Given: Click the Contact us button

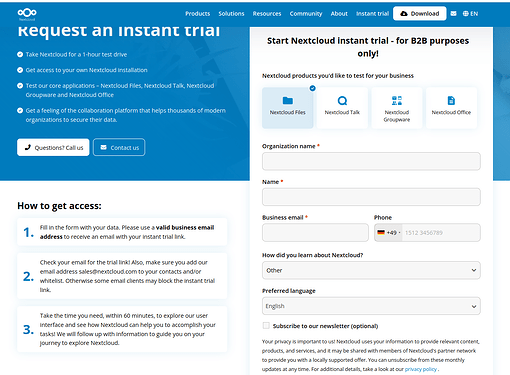Looking at the screenshot, I should pos(119,147).
